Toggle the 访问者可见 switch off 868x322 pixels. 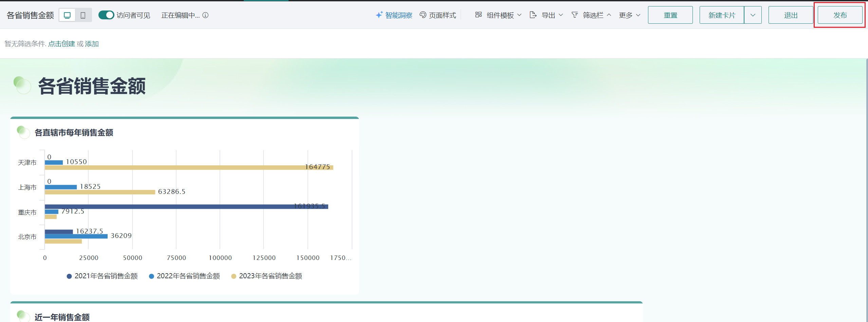click(106, 15)
